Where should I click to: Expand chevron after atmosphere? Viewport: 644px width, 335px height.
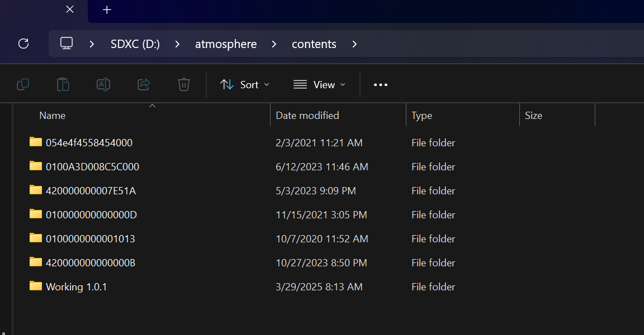click(274, 44)
